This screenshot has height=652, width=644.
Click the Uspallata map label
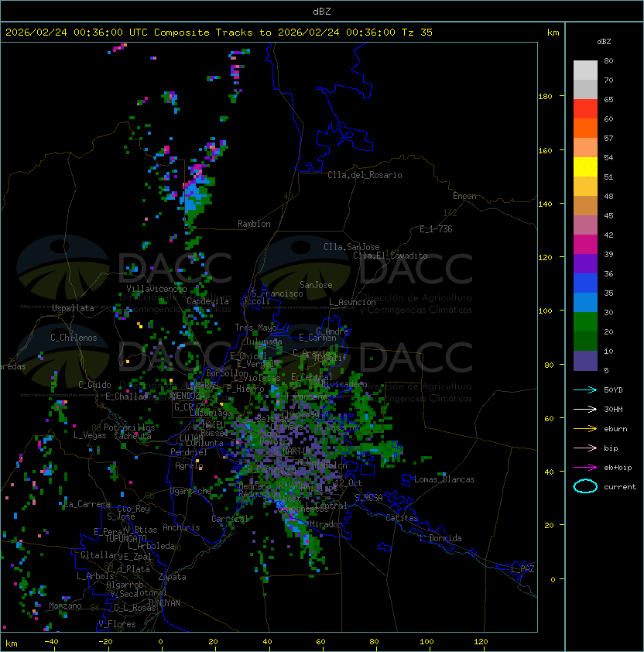click(x=73, y=308)
